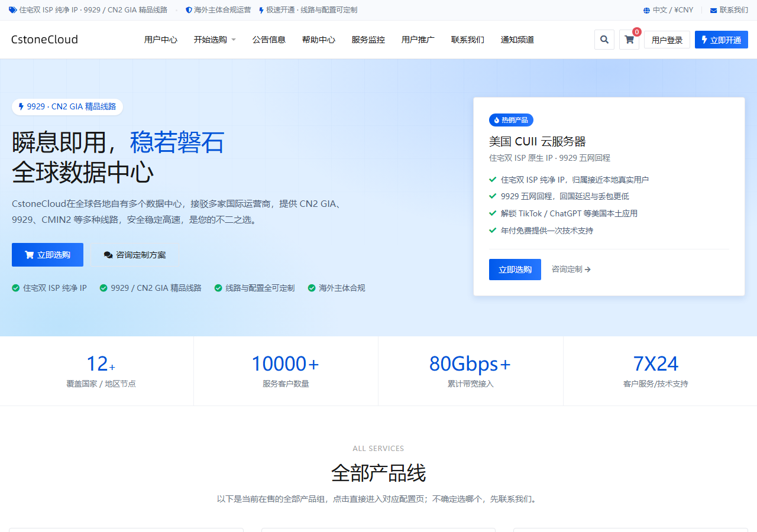Open the search magnifier icon
Viewport: 757px width, 532px height.
pos(604,40)
